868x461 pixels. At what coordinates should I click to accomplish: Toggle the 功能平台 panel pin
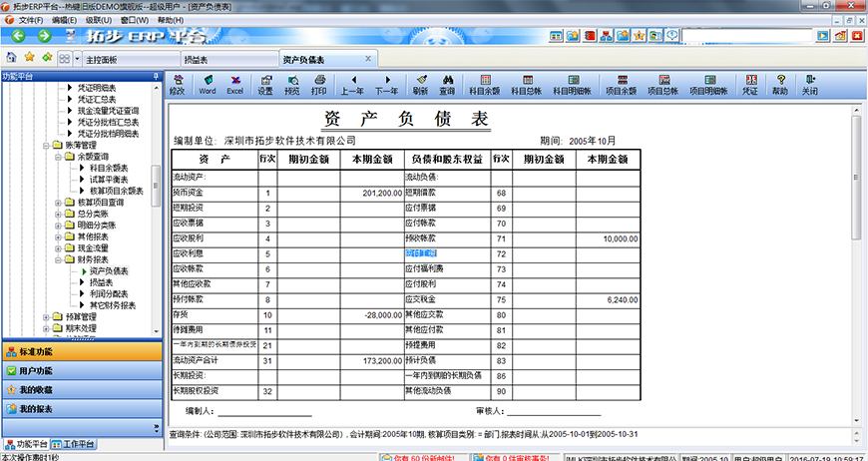click(x=155, y=76)
